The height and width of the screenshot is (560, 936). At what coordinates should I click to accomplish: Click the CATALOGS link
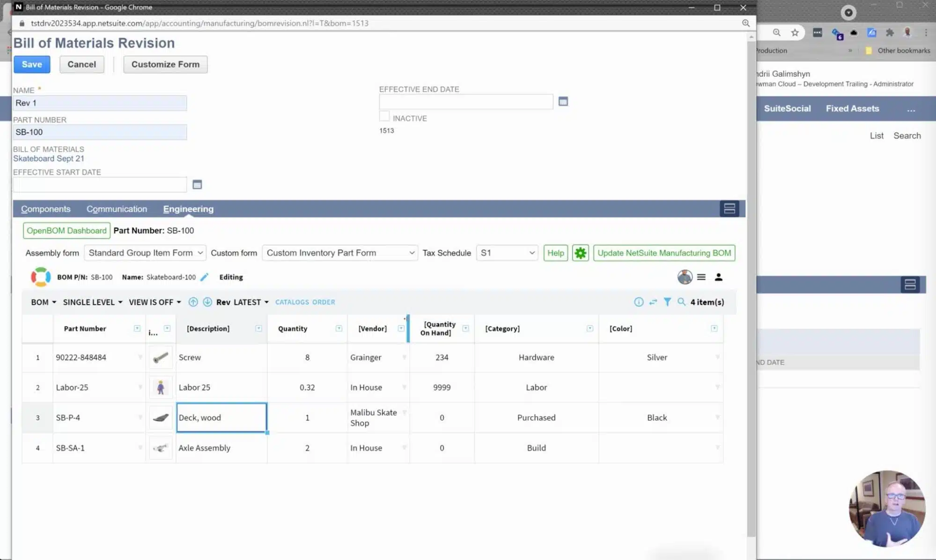click(292, 302)
